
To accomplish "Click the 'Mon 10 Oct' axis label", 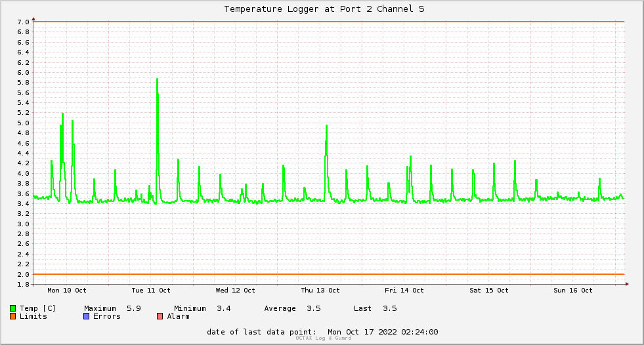I will click(x=67, y=291).
